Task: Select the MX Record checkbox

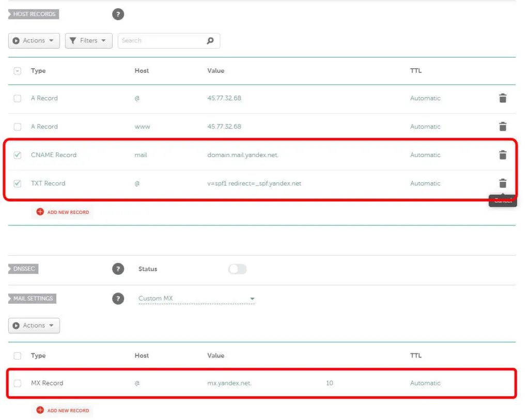Action: (18, 383)
